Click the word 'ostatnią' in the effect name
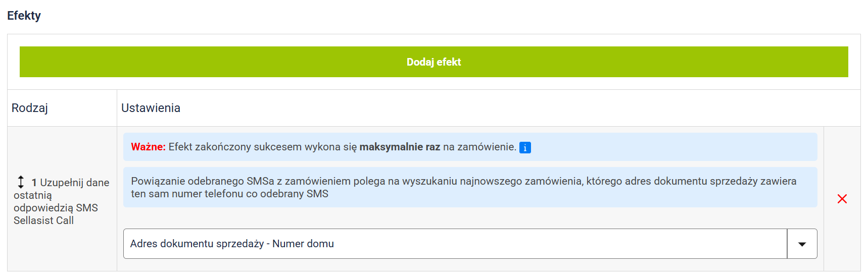The image size is (868, 278). (x=33, y=195)
